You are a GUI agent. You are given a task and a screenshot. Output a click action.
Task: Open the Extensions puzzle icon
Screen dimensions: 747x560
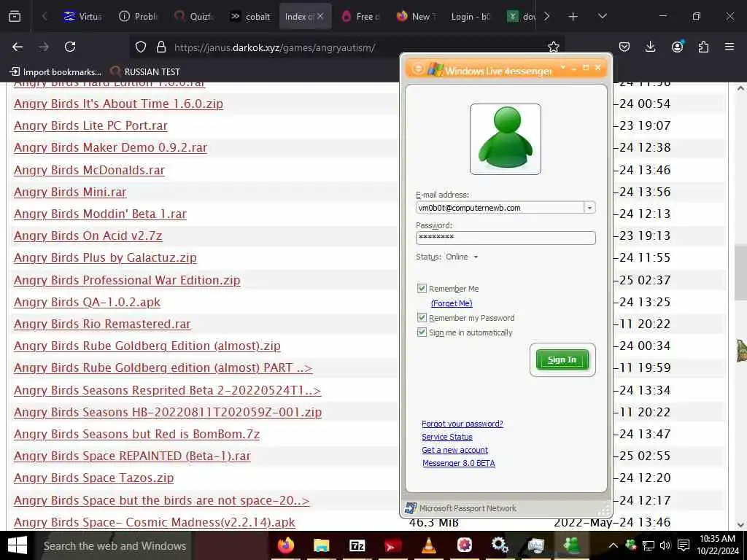[x=703, y=47]
